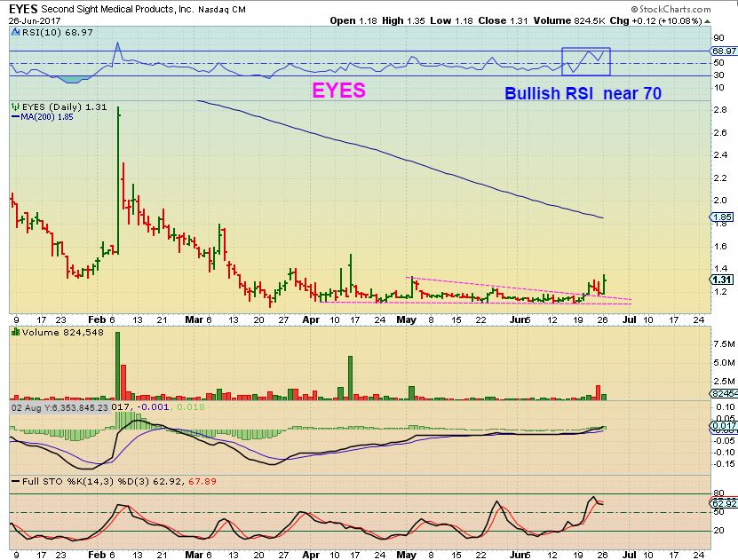
Task: Click the 0.017 MACD value tag on right axis
Action: [x=724, y=426]
